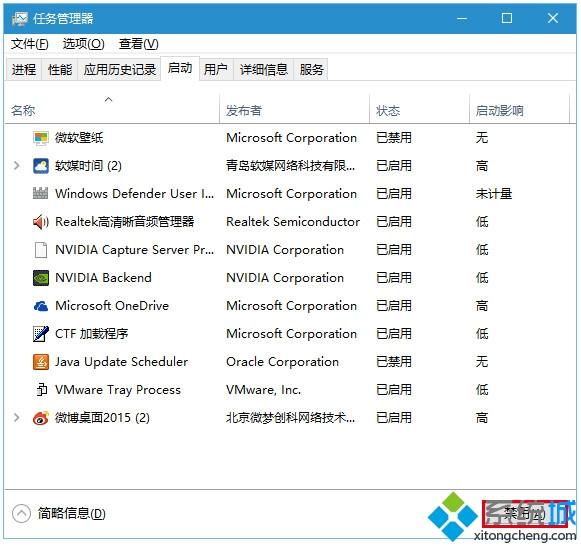Expand the 微博桌面2015 (2) group

point(16,418)
